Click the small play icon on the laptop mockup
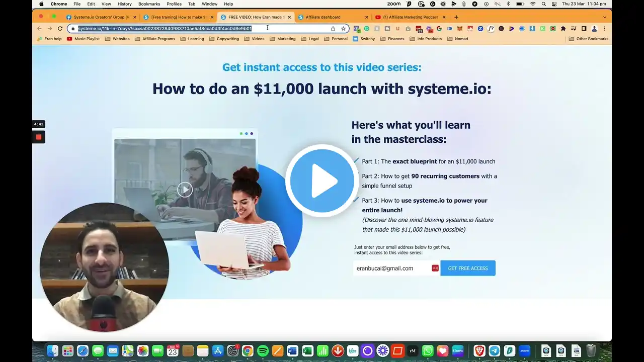 click(185, 190)
